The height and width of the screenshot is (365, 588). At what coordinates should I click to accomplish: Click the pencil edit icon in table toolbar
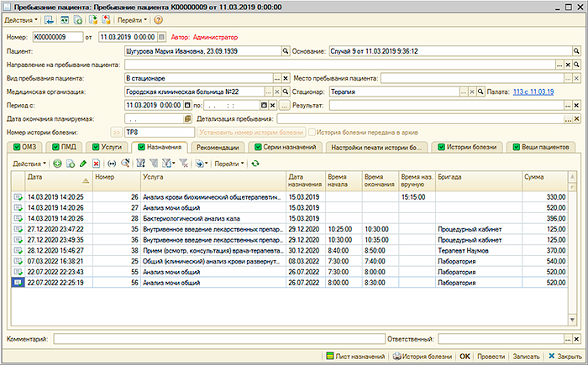83,163
